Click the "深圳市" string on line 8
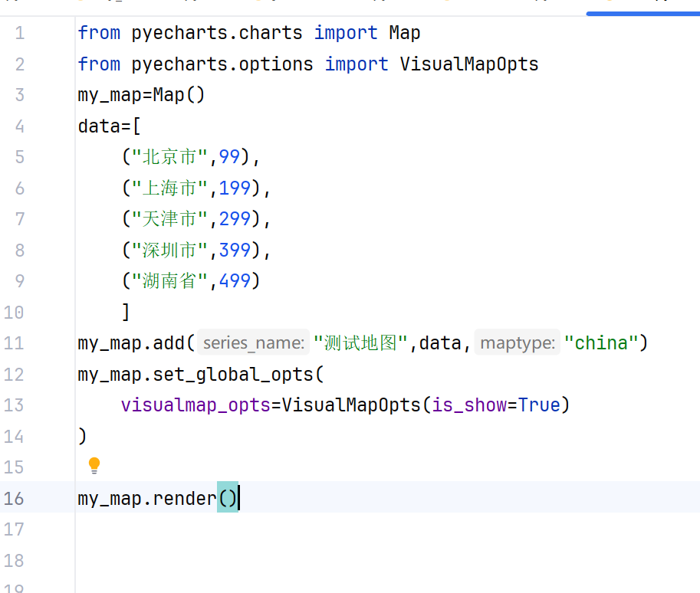This screenshot has height=593, width=700. [169, 250]
